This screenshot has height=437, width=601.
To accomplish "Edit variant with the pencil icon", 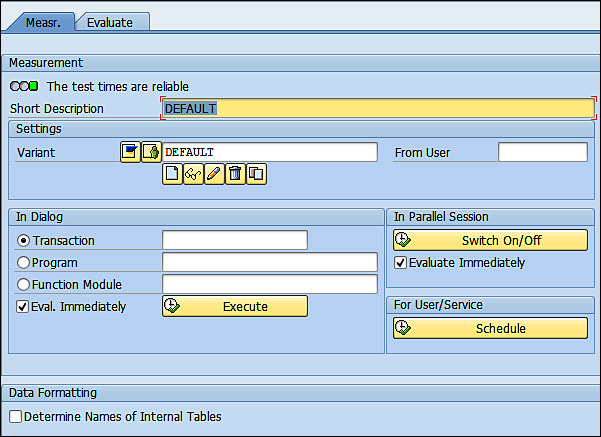I will point(214,174).
